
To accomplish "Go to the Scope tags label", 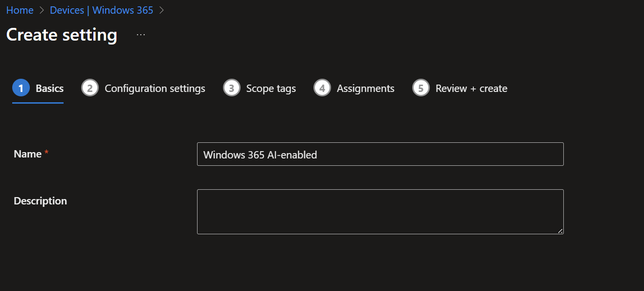I will click(271, 89).
